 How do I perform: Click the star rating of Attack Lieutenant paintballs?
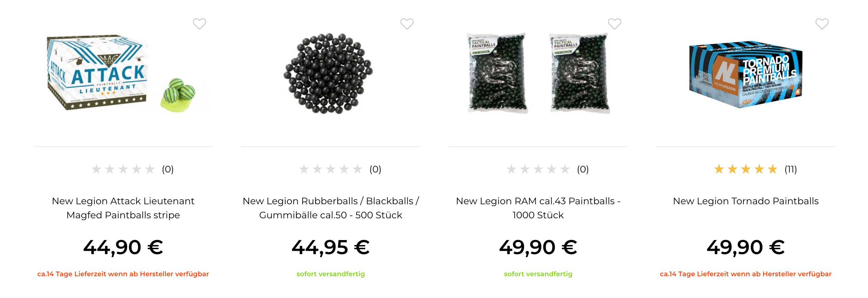(x=123, y=169)
